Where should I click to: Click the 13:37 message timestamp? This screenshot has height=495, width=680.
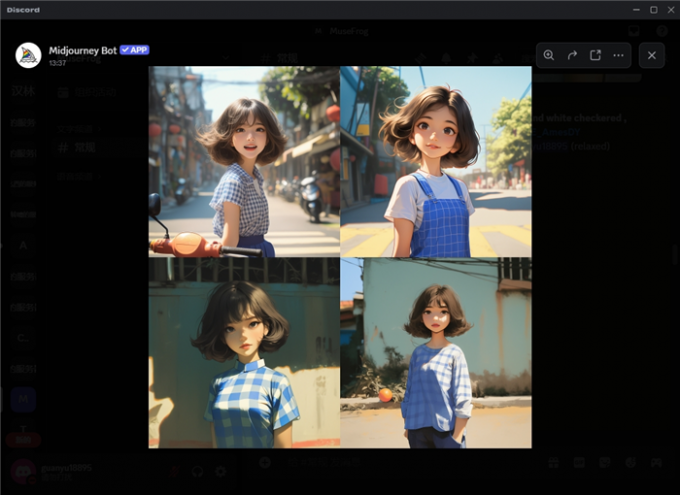(x=57, y=63)
